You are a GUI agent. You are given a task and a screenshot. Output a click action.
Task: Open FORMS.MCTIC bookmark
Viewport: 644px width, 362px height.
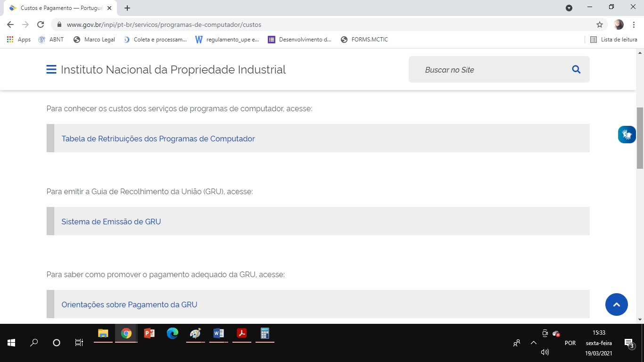(x=364, y=40)
